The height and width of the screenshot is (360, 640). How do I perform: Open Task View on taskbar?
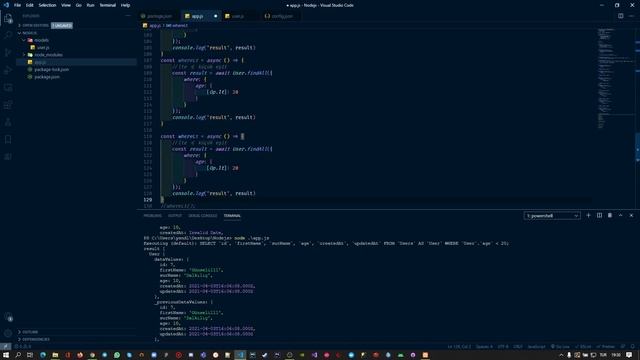[30, 355]
